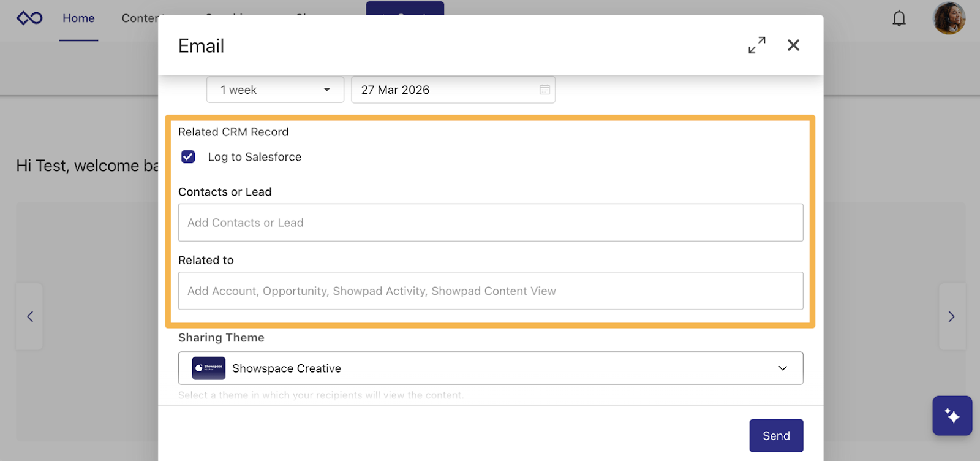Select the Home tab
980x461 pixels.
coord(78,18)
